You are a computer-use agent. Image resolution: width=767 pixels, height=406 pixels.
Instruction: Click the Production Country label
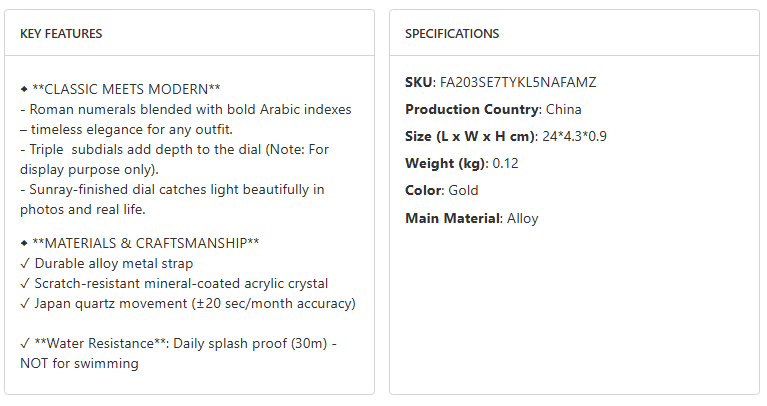point(472,109)
